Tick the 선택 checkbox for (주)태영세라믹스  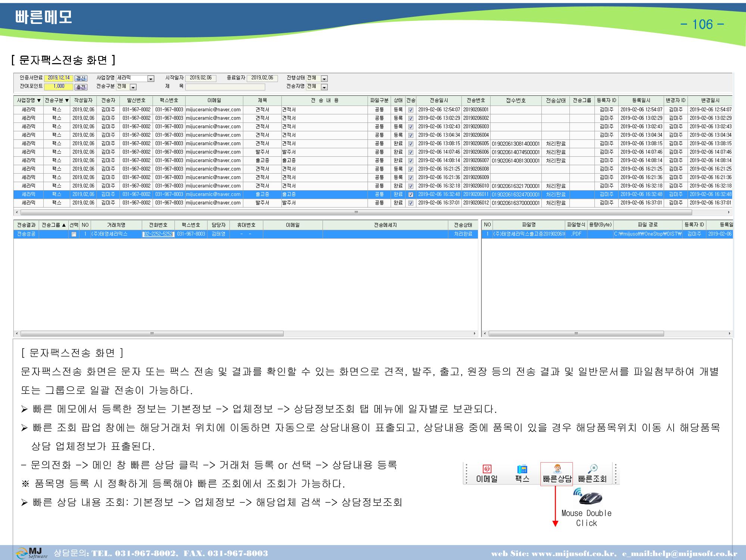(x=74, y=234)
